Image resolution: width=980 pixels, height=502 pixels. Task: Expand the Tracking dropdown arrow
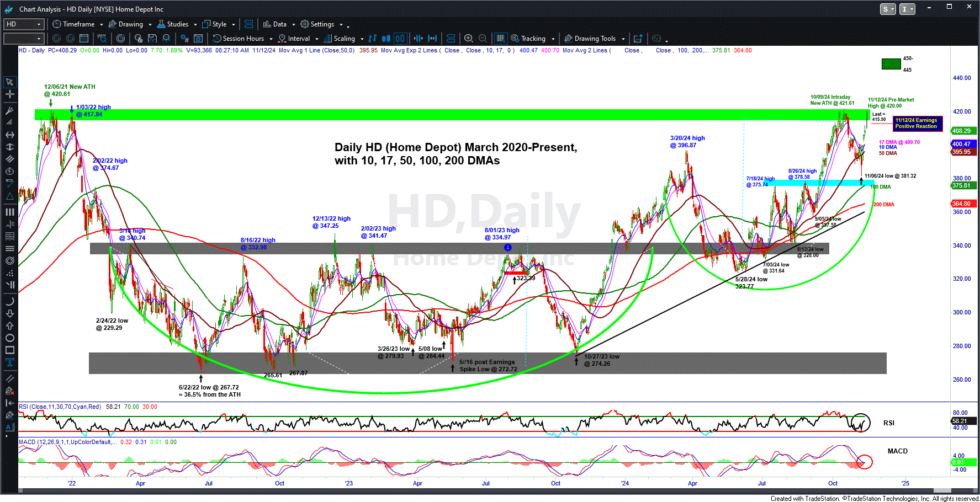(553, 39)
